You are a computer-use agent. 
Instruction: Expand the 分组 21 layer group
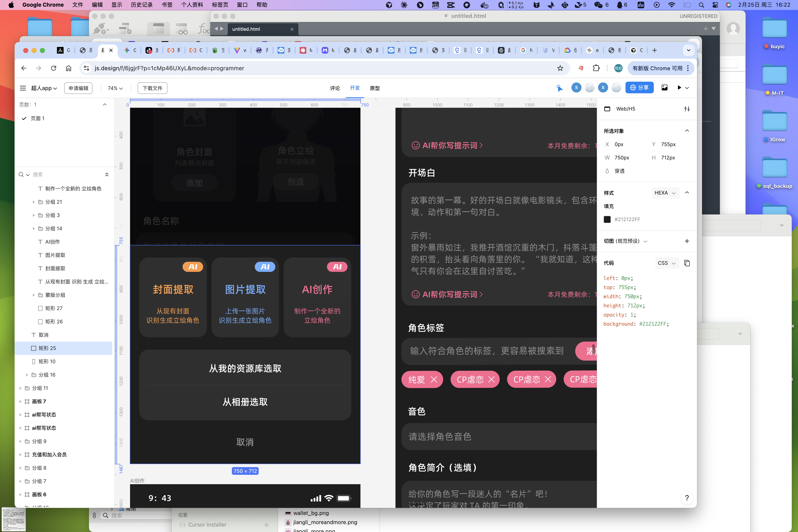click(x=34, y=202)
